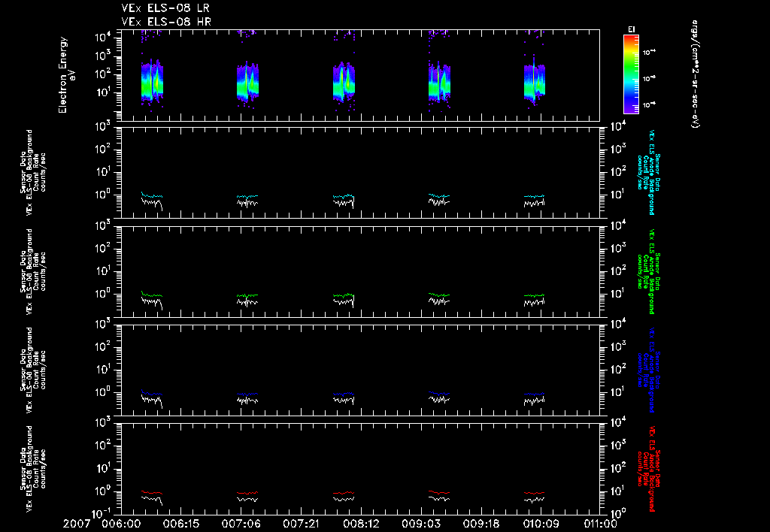Click the green 'Anode Background Count Rate' legend text

tap(649, 271)
